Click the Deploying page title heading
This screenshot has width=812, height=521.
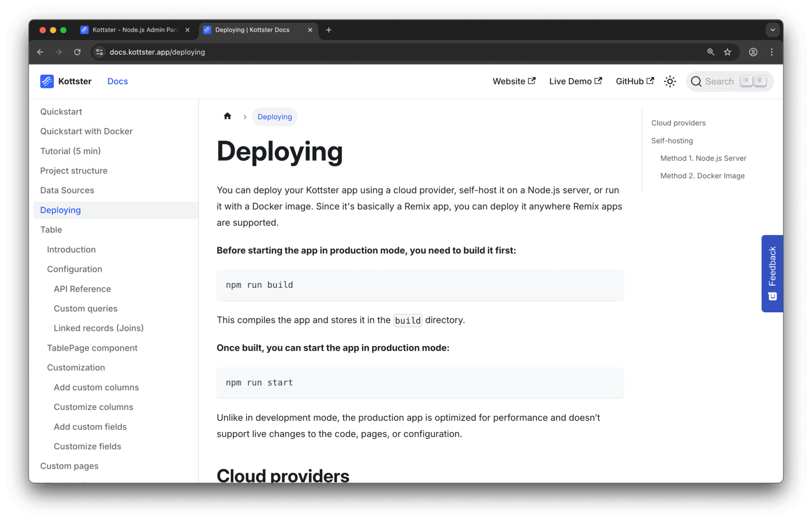tap(280, 151)
